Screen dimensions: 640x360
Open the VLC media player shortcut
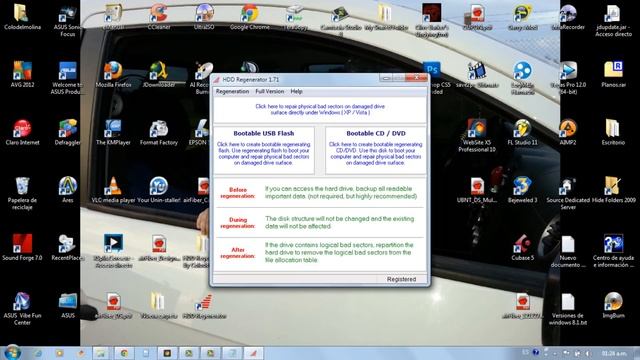pyautogui.click(x=113, y=190)
